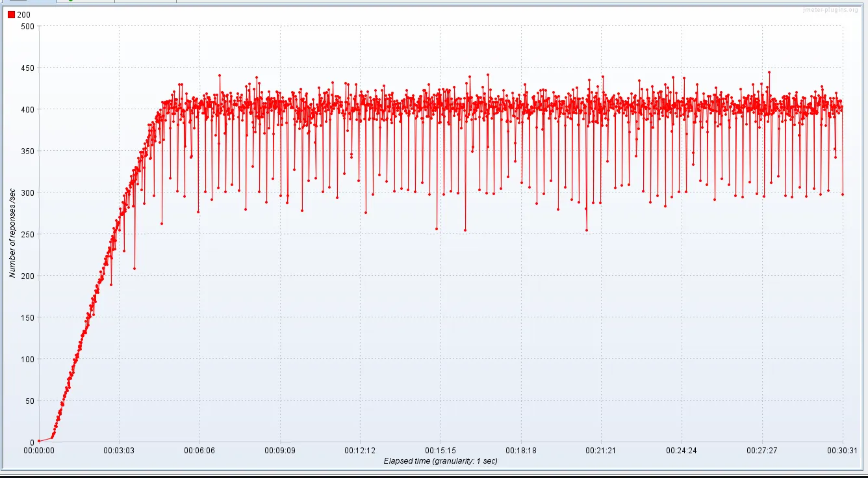
Task: Click the y-axis tick label "250"
Action: (27, 234)
